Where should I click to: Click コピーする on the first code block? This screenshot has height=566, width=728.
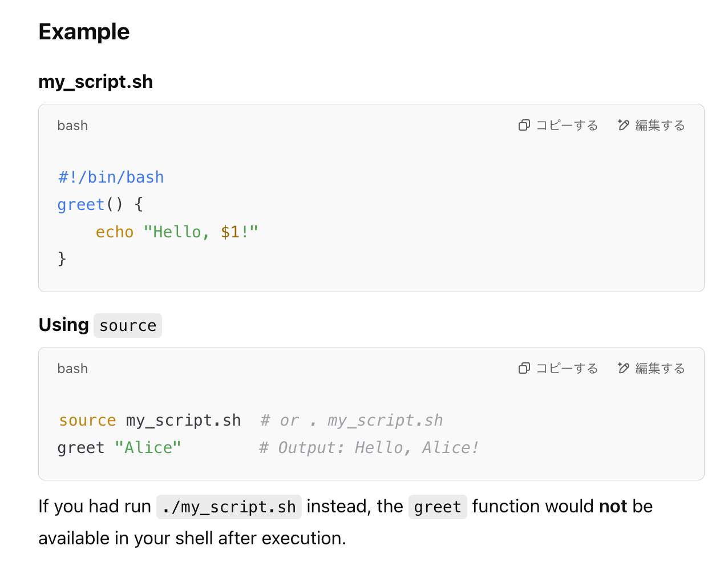(567, 125)
